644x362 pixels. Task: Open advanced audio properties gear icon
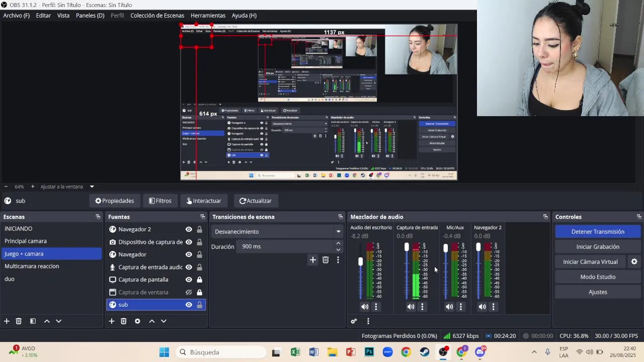(354, 321)
